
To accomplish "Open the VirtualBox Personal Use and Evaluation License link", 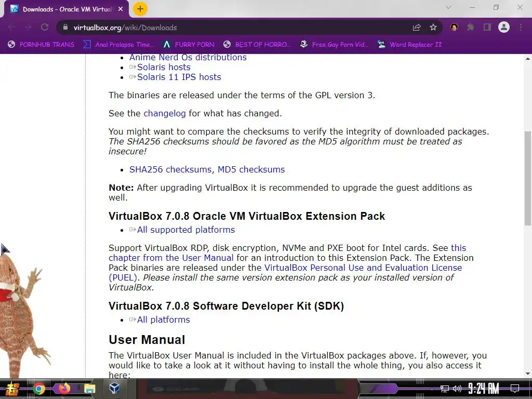I will tap(363, 268).
